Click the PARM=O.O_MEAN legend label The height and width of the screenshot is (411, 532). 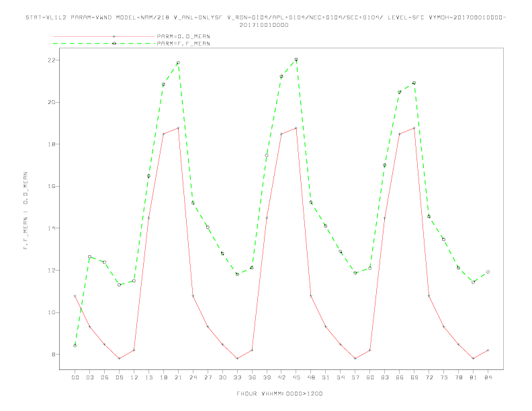183,36
